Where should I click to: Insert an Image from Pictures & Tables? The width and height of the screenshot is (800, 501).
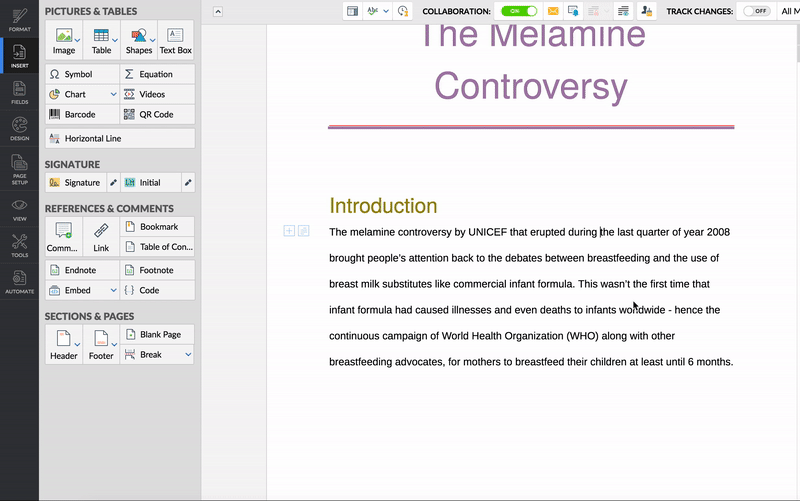tap(64, 40)
